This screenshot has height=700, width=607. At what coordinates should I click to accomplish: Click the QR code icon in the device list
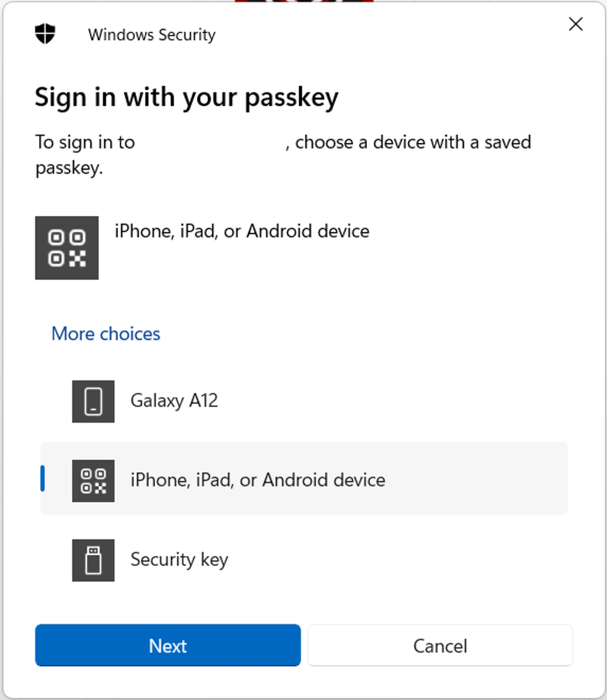[93, 480]
